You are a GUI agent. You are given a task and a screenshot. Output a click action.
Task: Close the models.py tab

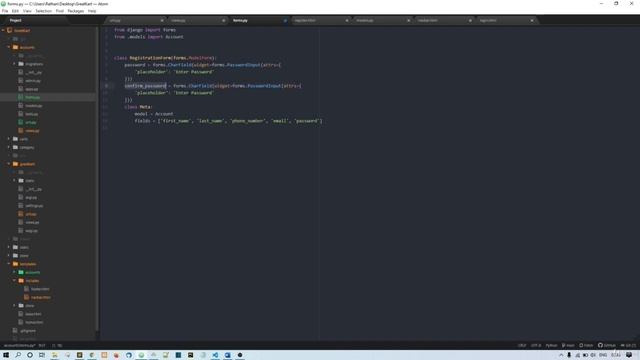[408, 20]
